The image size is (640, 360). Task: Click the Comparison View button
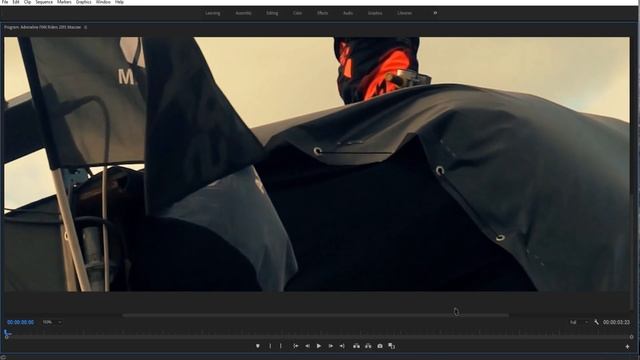click(391, 346)
